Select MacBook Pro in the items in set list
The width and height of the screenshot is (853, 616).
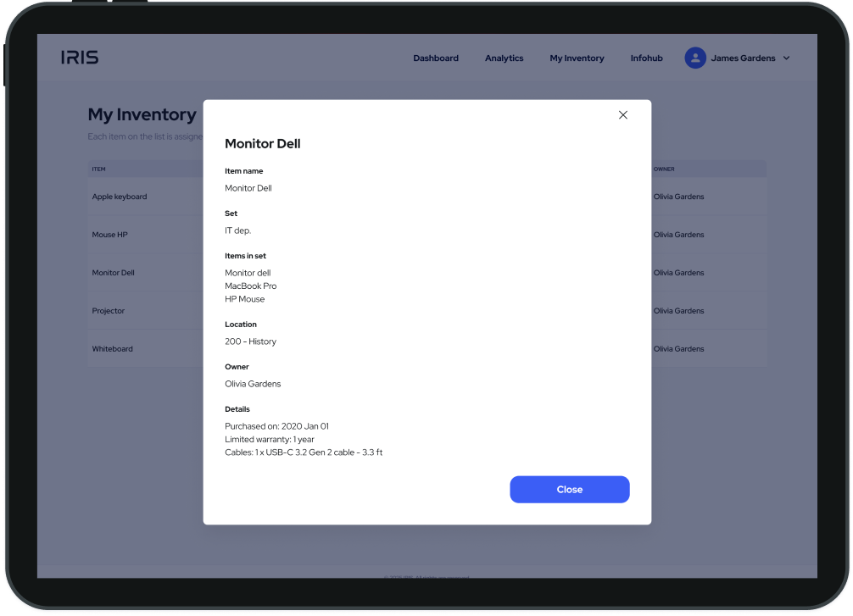tap(253, 286)
